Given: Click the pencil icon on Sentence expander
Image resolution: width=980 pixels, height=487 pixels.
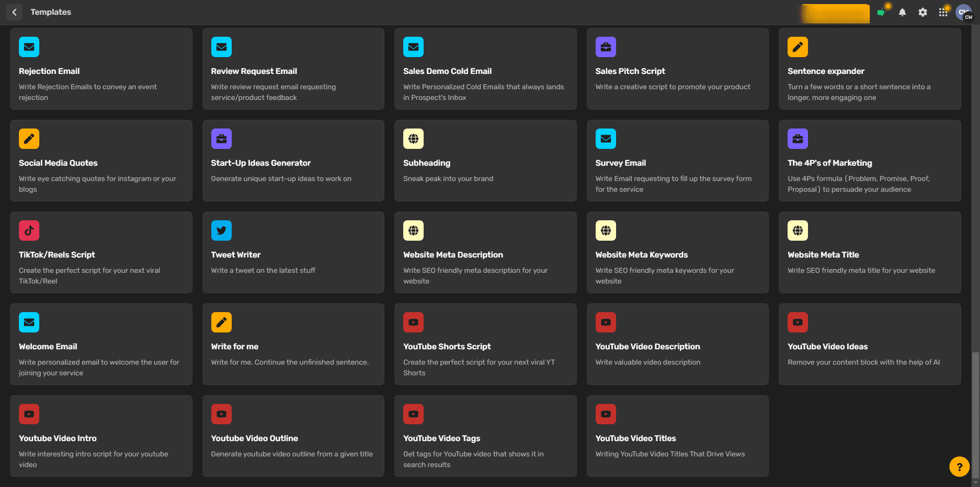Looking at the screenshot, I should tap(798, 46).
